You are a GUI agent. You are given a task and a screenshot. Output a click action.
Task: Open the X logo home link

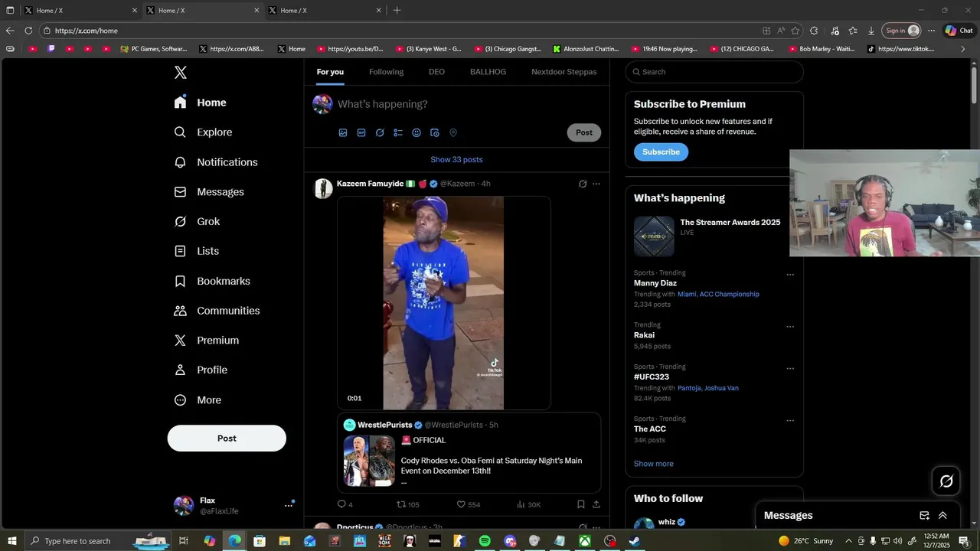point(181,73)
